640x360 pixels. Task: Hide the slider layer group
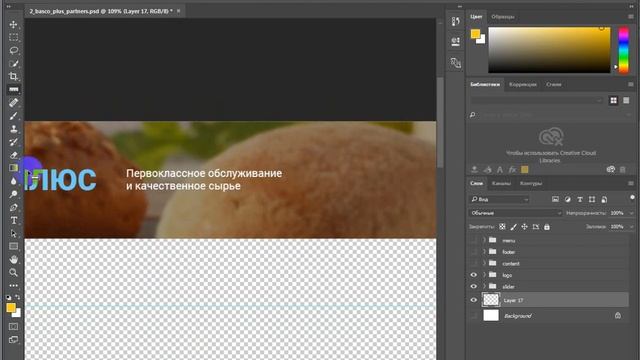click(x=473, y=286)
